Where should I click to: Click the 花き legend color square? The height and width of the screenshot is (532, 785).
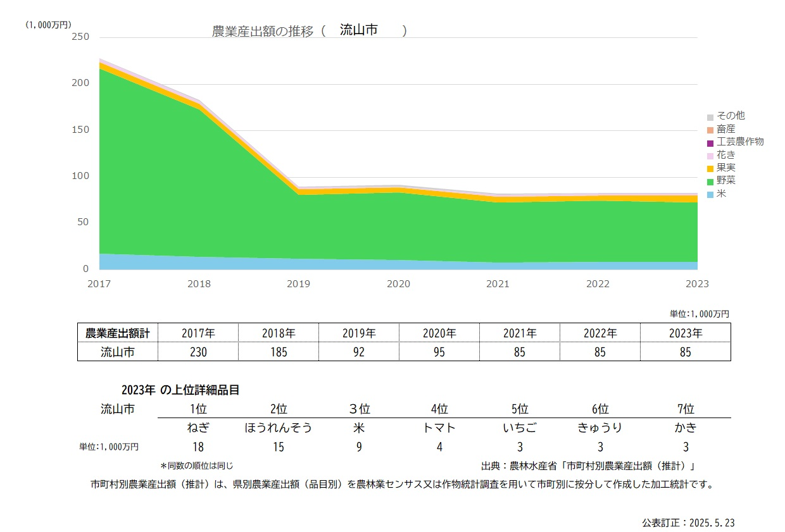pyautogui.click(x=711, y=154)
